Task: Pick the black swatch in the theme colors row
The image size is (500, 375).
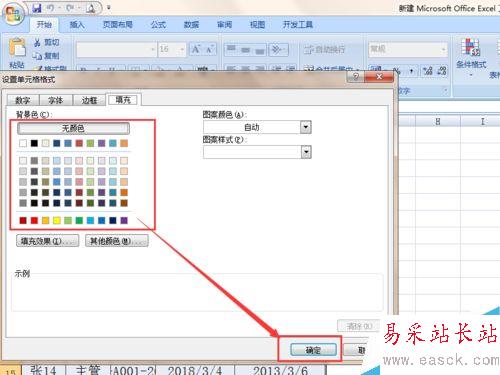Action: (x=34, y=143)
